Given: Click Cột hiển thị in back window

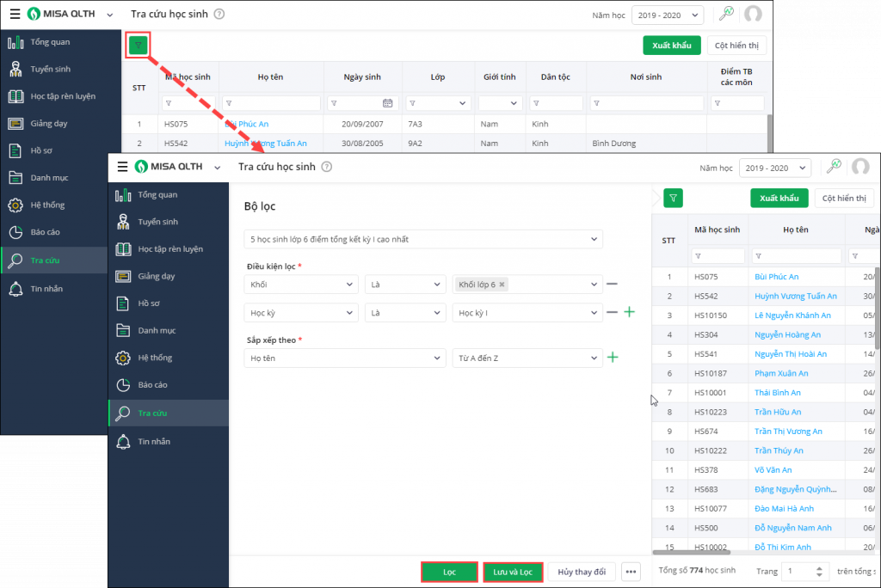Looking at the screenshot, I should coord(736,46).
